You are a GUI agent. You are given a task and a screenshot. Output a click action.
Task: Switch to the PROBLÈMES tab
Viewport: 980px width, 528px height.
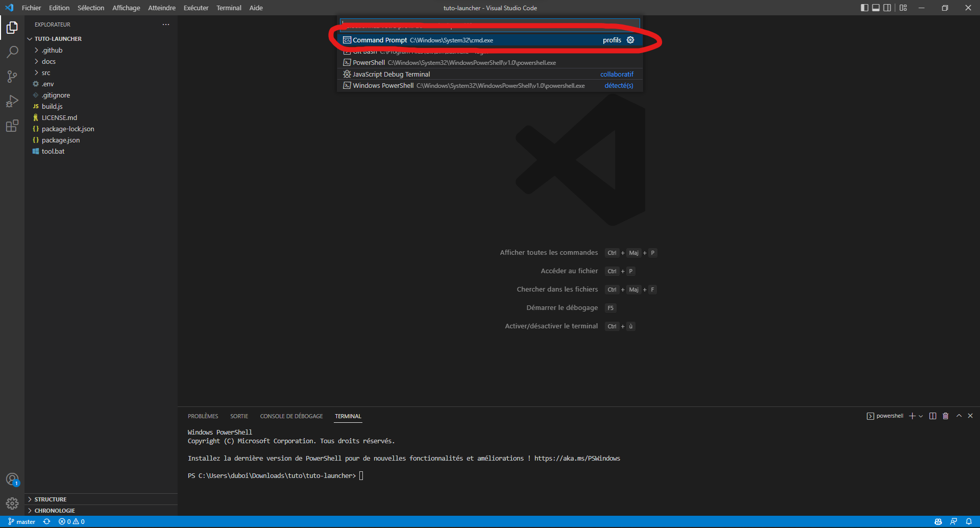[203, 416]
